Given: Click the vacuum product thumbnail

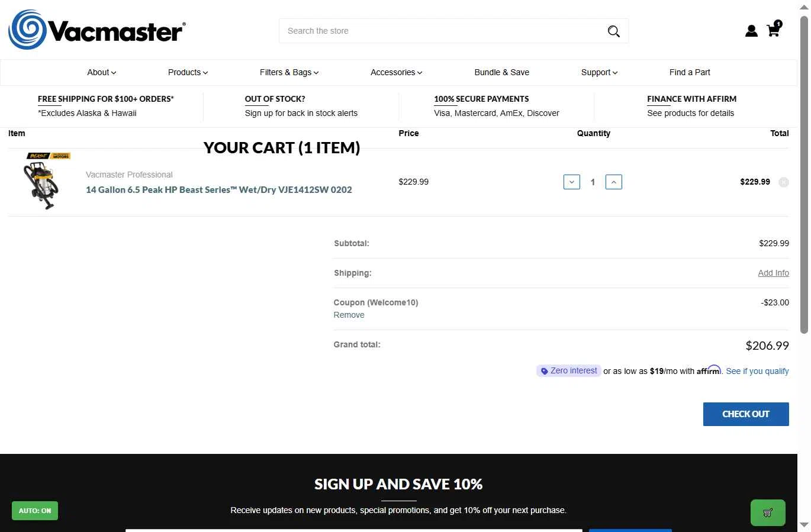Looking at the screenshot, I should 49,182.
